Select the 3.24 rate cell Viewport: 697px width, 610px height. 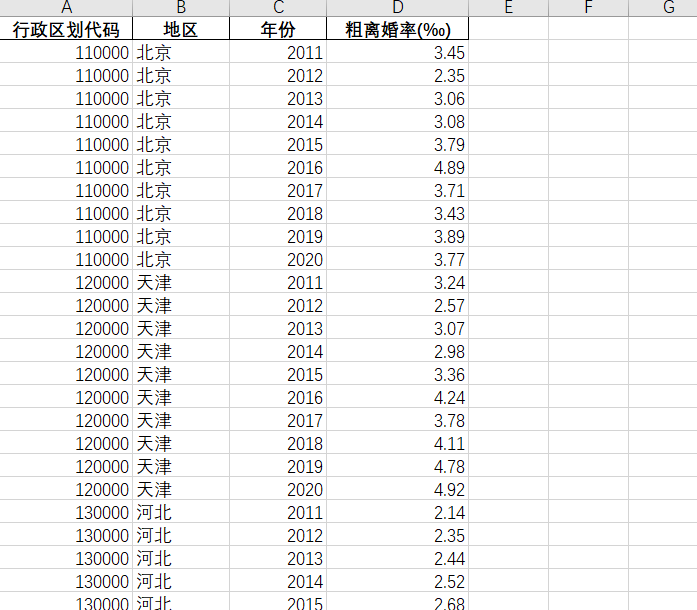(x=397, y=283)
